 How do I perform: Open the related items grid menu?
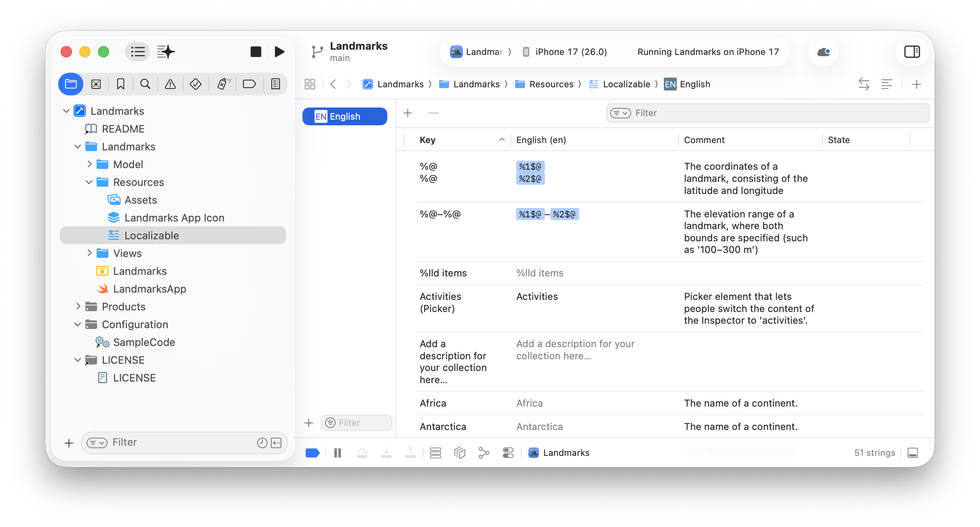click(x=310, y=84)
